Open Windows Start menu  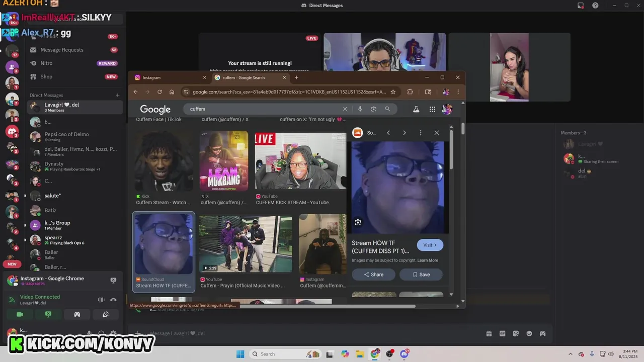tap(240, 354)
